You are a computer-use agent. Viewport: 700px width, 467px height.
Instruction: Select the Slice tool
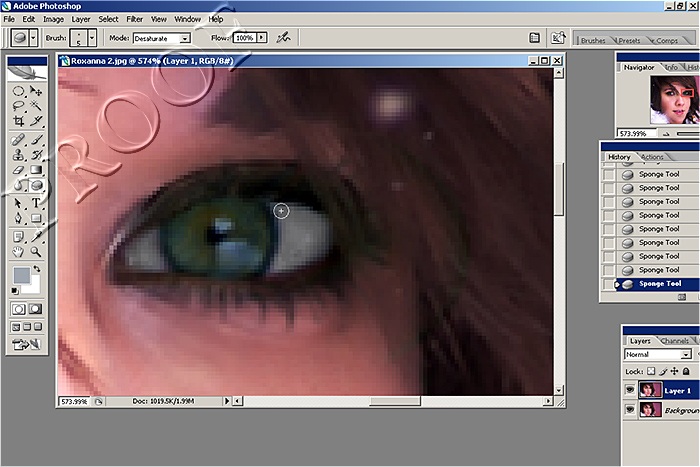(36, 121)
